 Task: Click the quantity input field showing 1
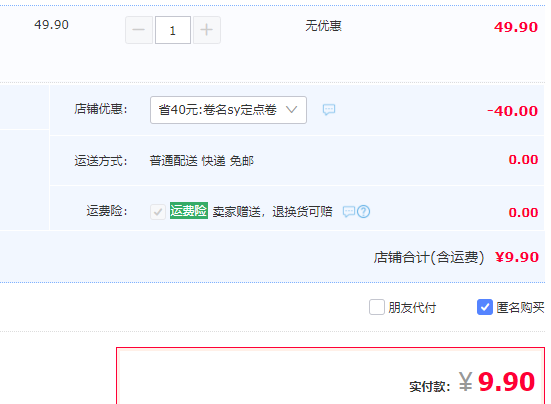(173, 30)
